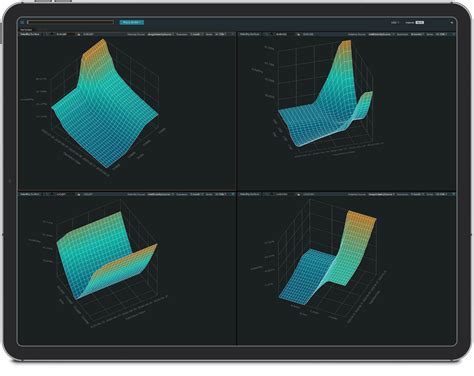Open the currency dropdown in the top bar
This screenshot has width=474, height=376.
(395, 22)
